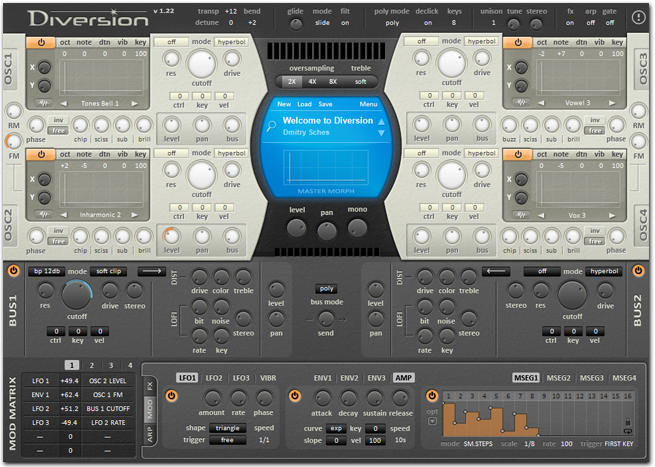Toggle OSC4 power button
655x467 pixels.
coord(518,154)
